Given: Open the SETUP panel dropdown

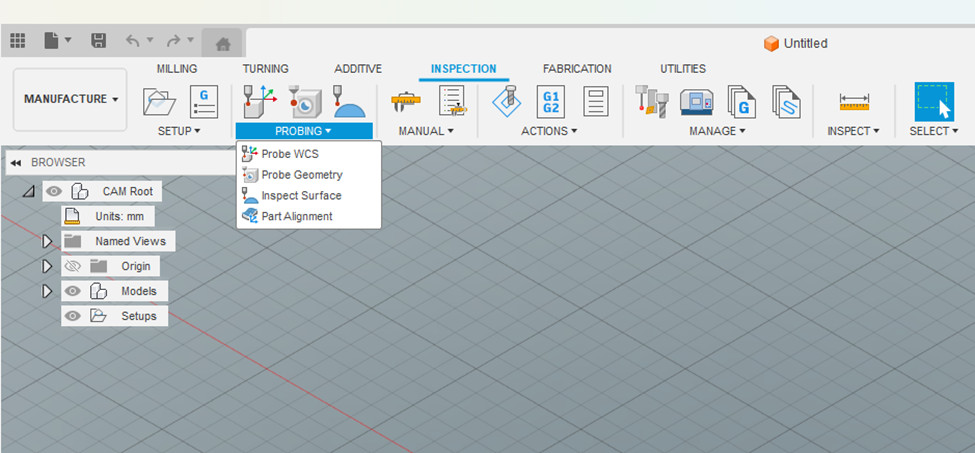Looking at the screenshot, I should tap(179, 131).
